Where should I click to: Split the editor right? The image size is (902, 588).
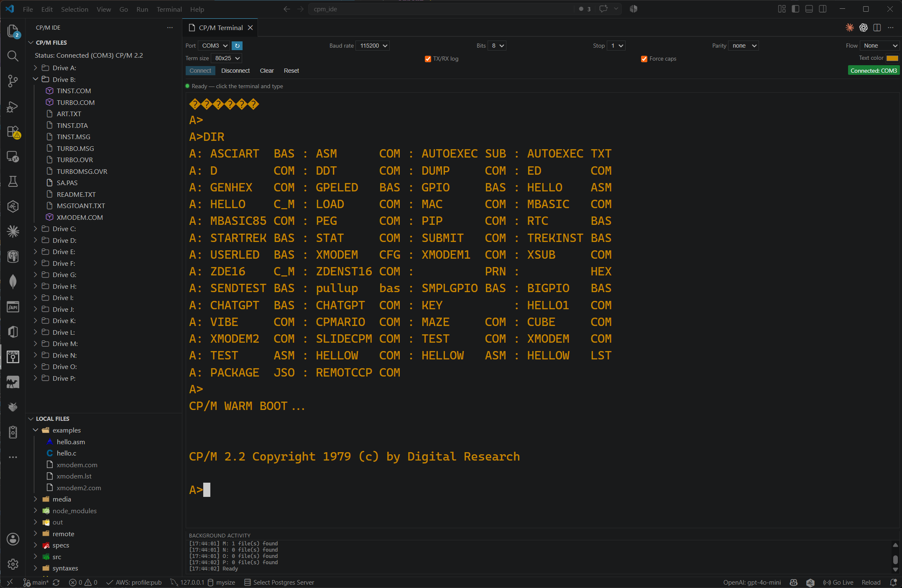point(877,28)
